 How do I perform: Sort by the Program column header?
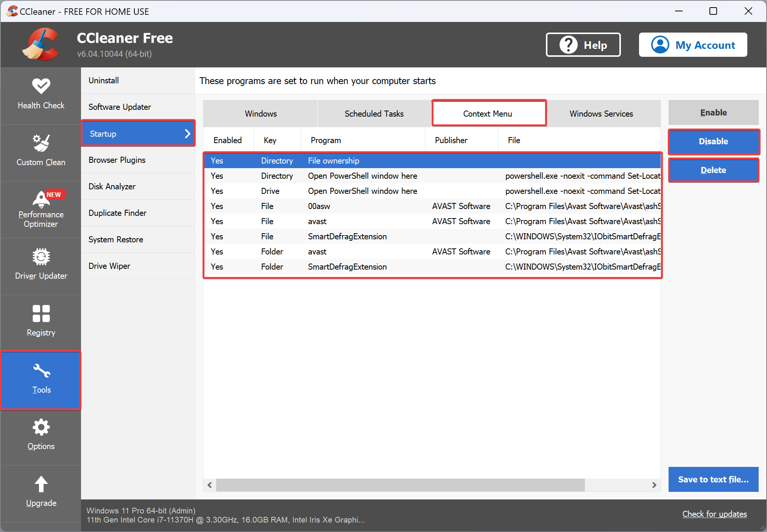click(363, 140)
